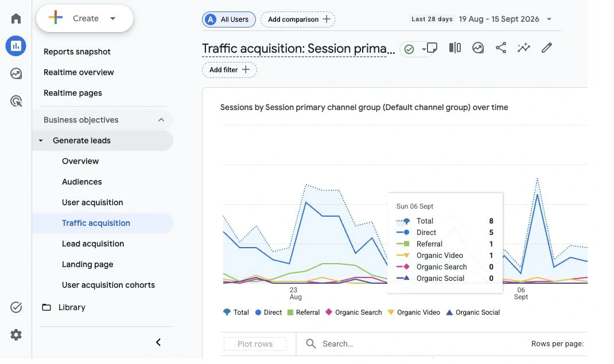614x364 pixels.
Task: Customize report with pencil icon
Action: pos(547,48)
